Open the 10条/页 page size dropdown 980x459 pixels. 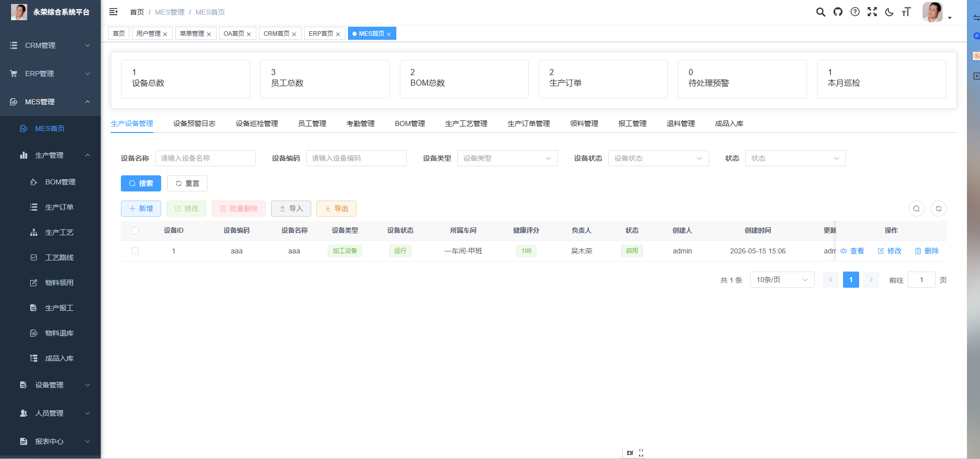[x=783, y=280]
